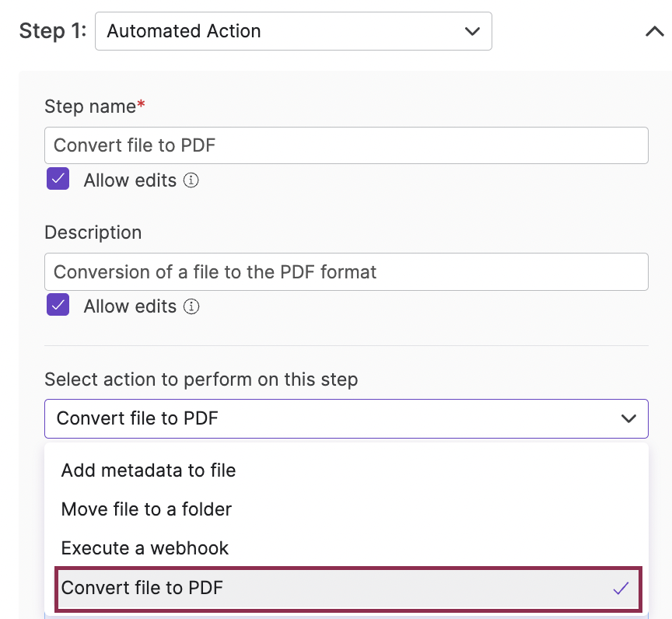Click Select action to perform label
The image size is (672, 619).
pyautogui.click(x=201, y=379)
